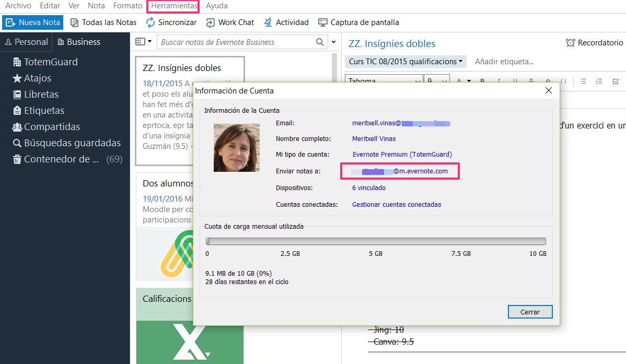
Task: Click the 6 vinculado devices link
Action: point(369,188)
